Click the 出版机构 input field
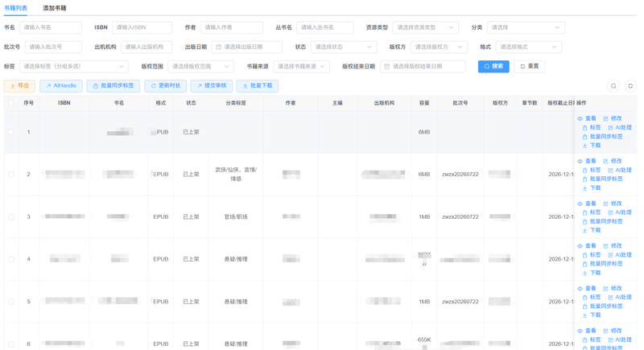Viewport: 644px width, 350px height. click(x=147, y=47)
